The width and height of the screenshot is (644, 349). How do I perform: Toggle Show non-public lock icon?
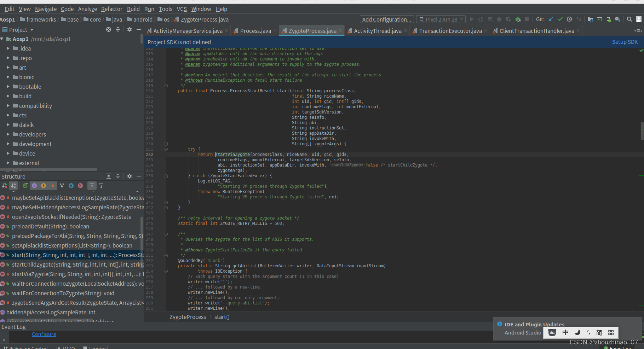(53, 186)
